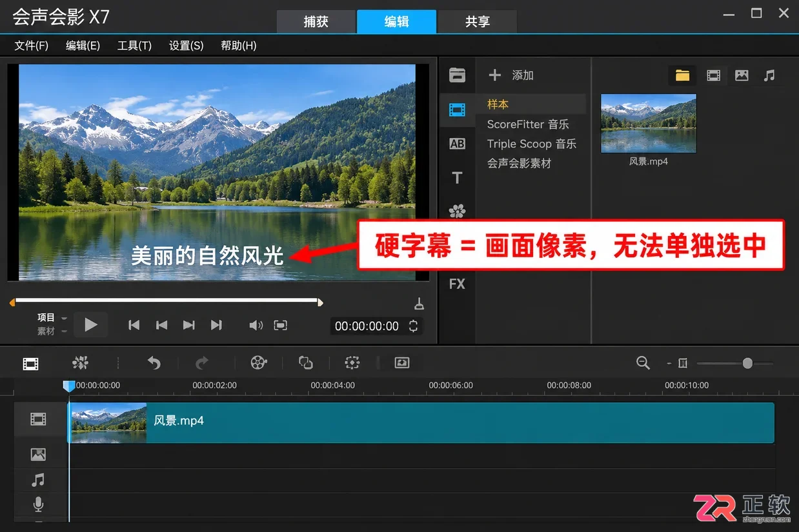Click the video track film icon
The width and height of the screenshot is (799, 532).
pyautogui.click(x=38, y=420)
